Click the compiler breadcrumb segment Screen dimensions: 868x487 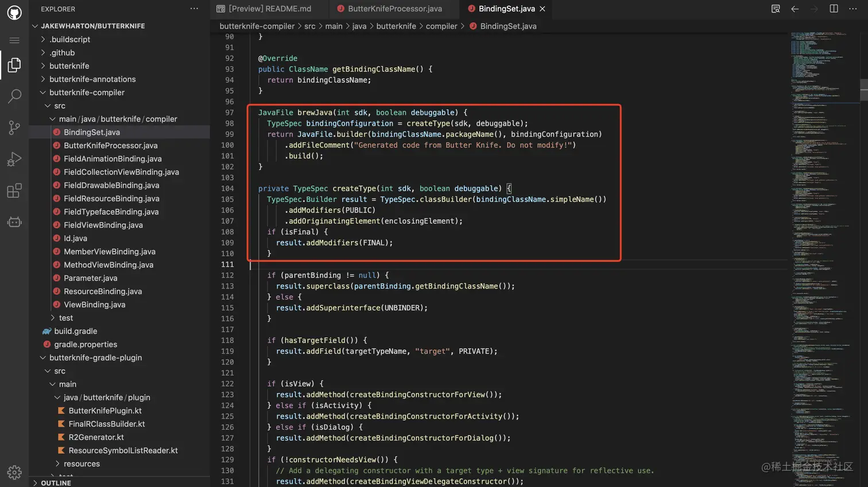pyautogui.click(x=441, y=26)
